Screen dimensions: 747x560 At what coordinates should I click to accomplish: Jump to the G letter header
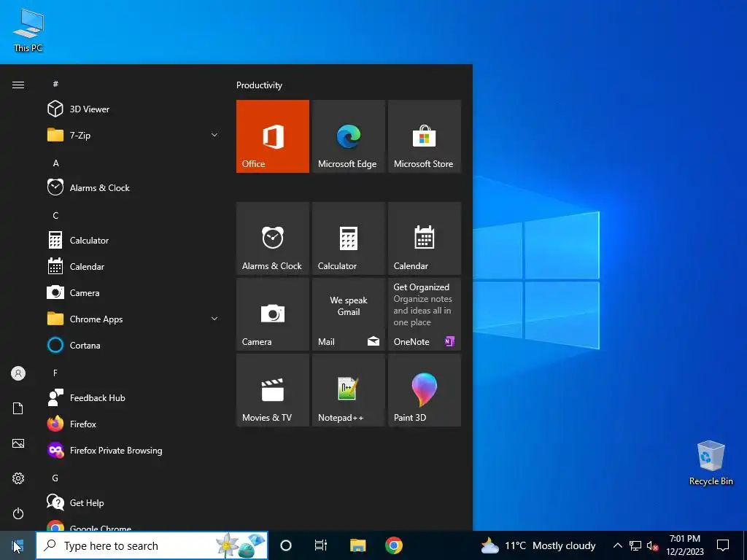55,478
